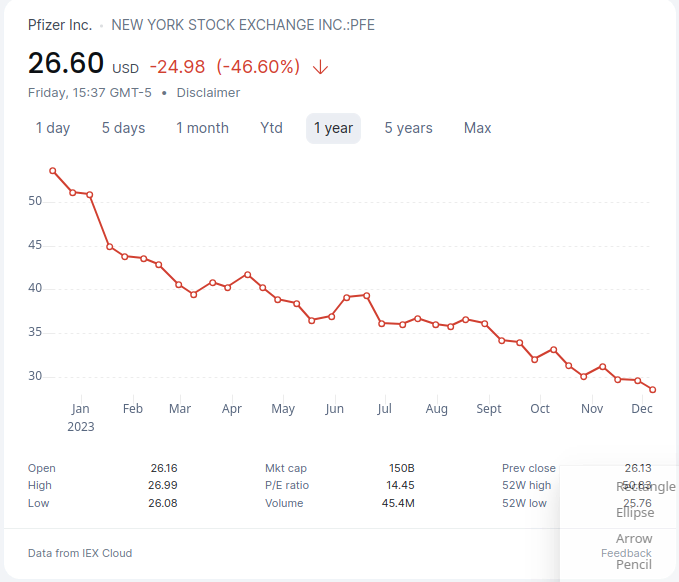679x582 pixels.
Task: Click the 52W high label
Action: coord(527,485)
